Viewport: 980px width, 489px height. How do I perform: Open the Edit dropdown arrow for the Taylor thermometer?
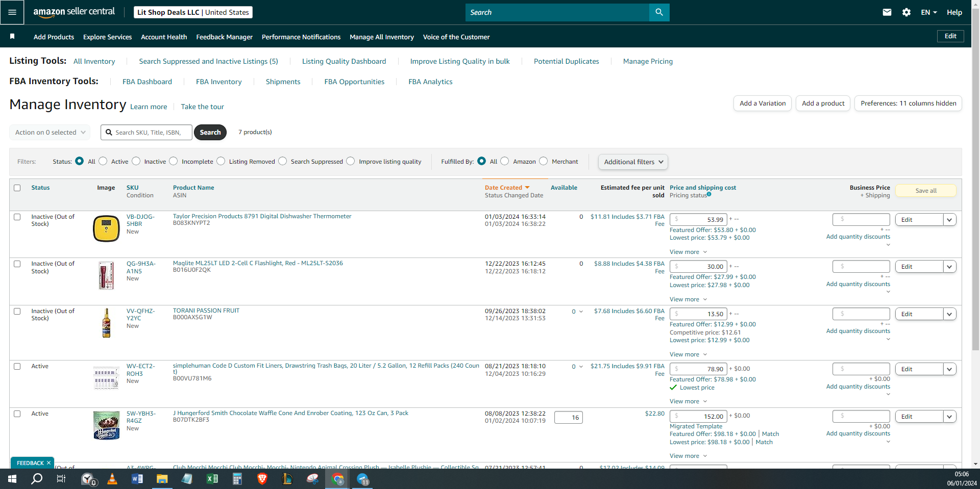tap(949, 220)
